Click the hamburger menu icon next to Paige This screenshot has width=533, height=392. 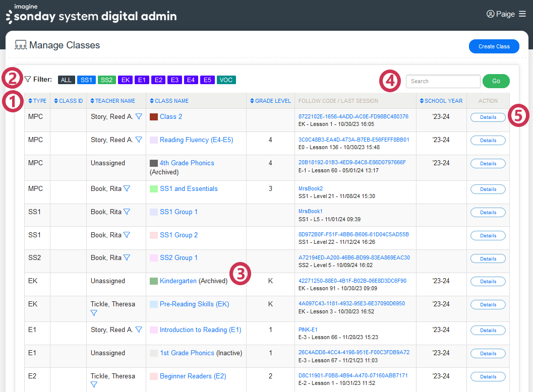click(x=522, y=14)
